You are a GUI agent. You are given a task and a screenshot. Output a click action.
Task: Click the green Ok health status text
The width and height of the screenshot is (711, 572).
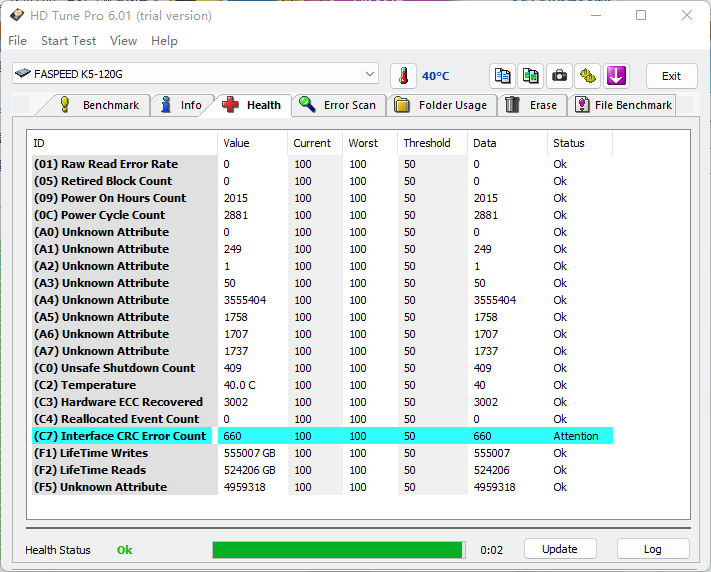click(124, 550)
